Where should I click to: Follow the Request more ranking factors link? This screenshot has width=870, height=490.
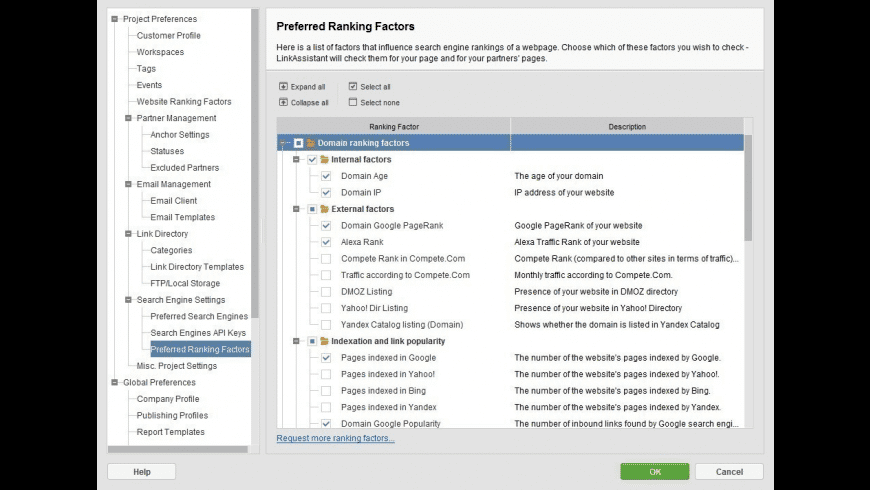click(x=335, y=439)
